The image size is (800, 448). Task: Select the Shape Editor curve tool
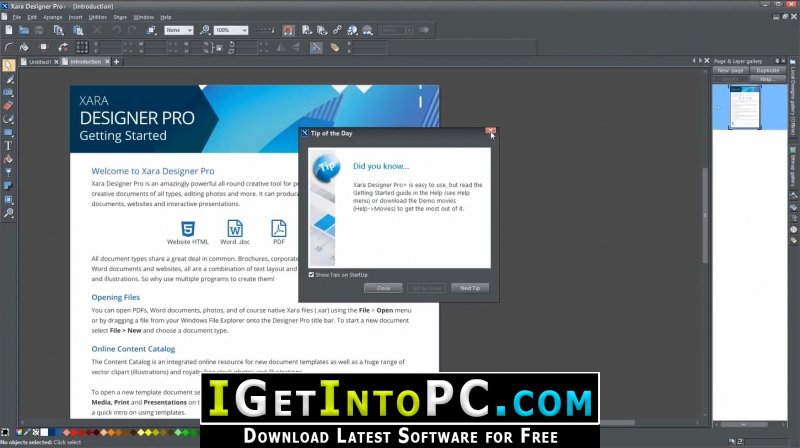click(x=8, y=119)
